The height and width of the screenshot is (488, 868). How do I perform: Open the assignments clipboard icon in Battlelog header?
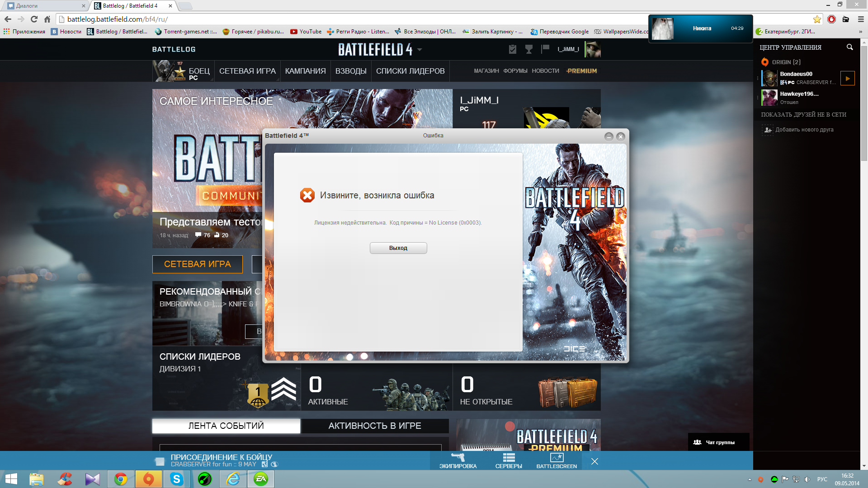click(512, 49)
